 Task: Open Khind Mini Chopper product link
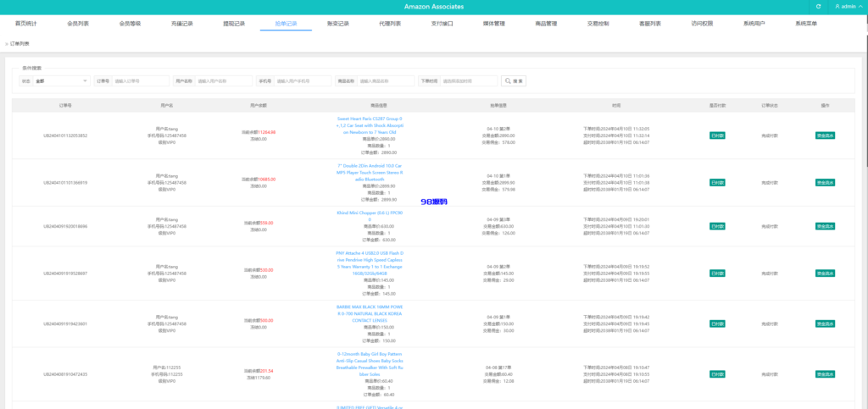click(x=370, y=216)
